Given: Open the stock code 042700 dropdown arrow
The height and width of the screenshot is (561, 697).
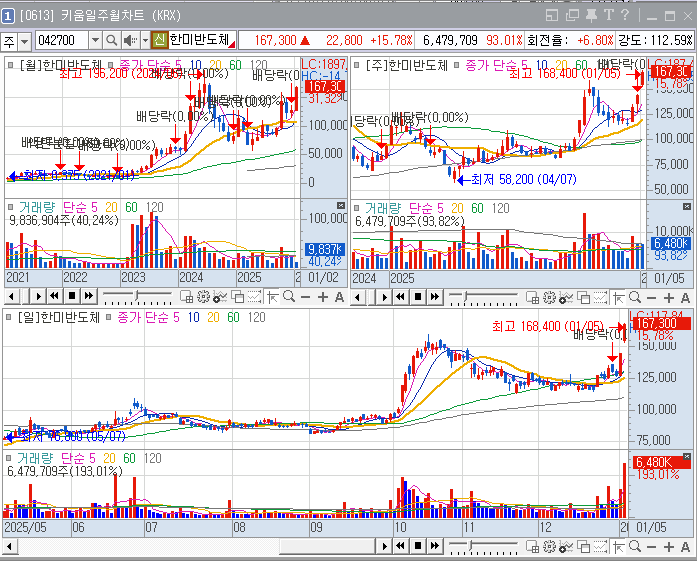Looking at the screenshot, I should [95, 41].
